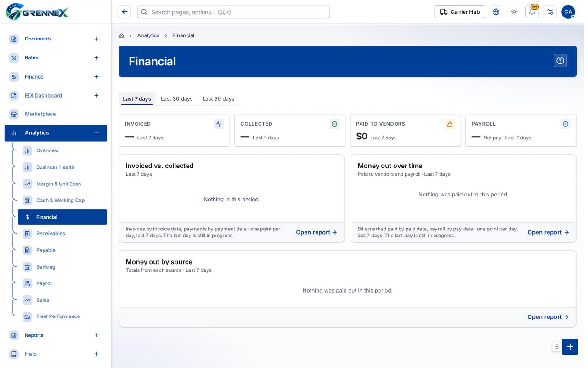The image size is (588, 368).
Task: Click the Carrier Hub button
Action: pos(460,12)
